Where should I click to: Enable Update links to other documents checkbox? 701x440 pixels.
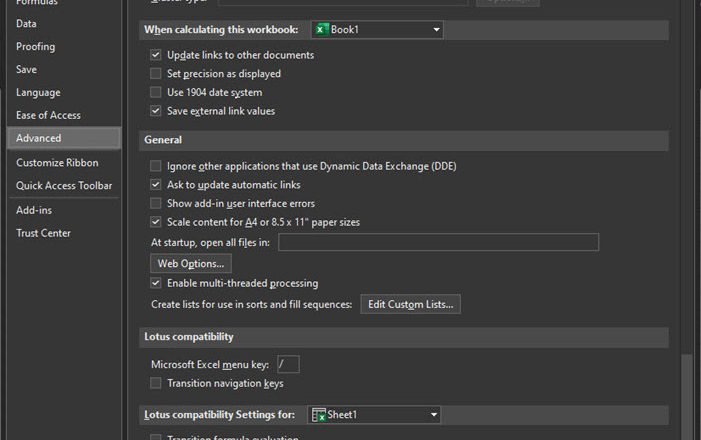(156, 55)
